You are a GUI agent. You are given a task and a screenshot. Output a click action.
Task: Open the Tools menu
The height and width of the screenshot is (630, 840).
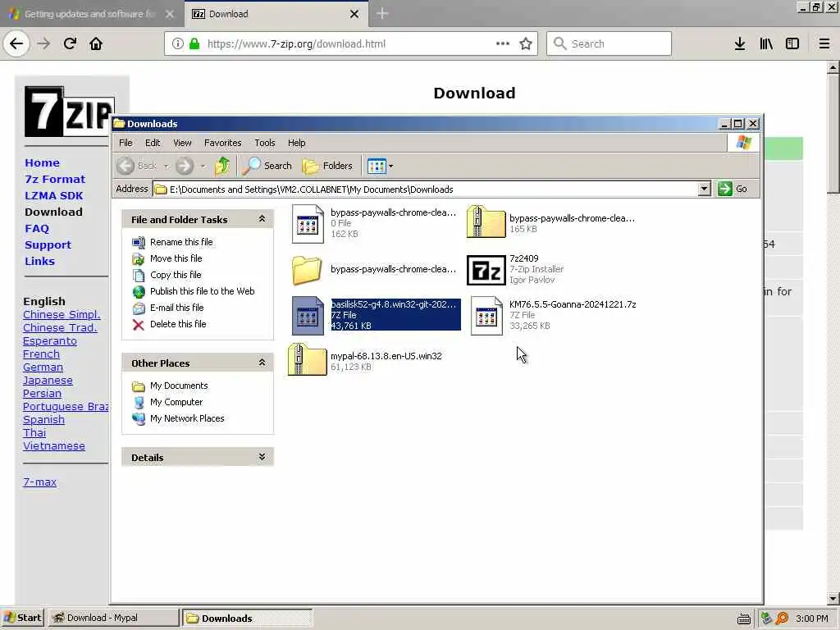[265, 143]
